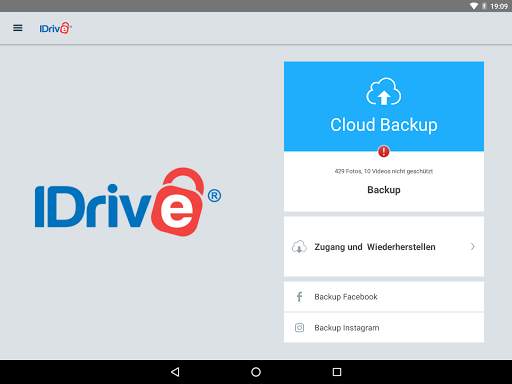Read the unprotected photos and videos notice
The width and height of the screenshot is (512, 384).
pyautogui.click(x=384, y=171)
